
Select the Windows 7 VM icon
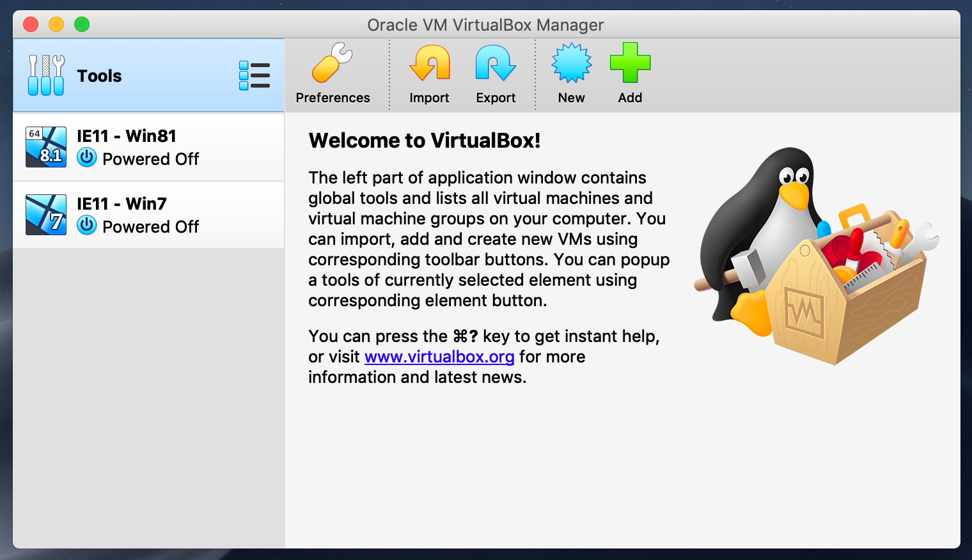click(46, 215)
